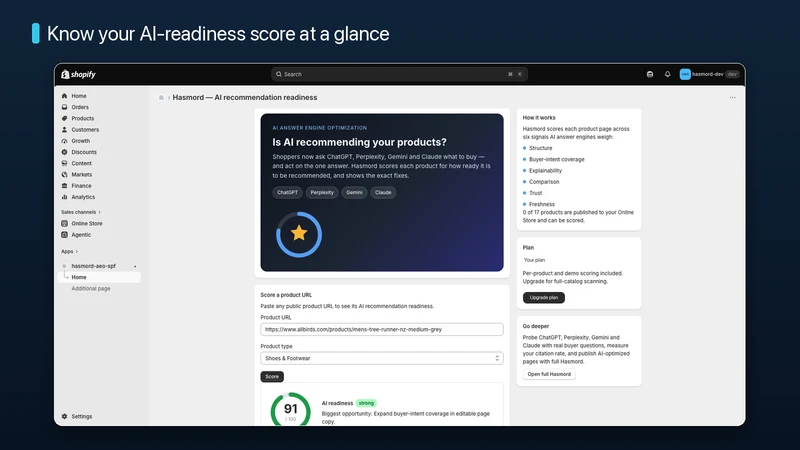Screen dimensions: 800x450
Task: Click the Analytics bar chart icon
Action: click(x=64, y=197)
